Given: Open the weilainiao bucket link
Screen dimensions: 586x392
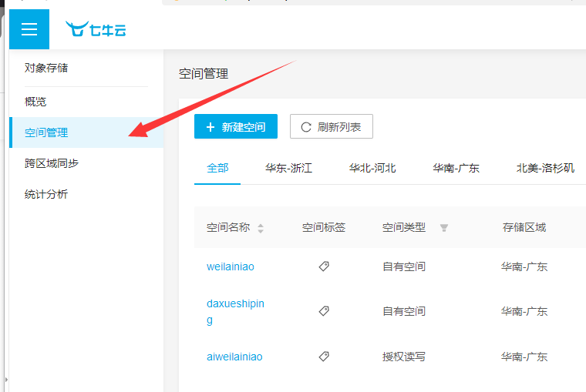Looking at the screenshot, I should pyautogui.click(x=231, y=267).
